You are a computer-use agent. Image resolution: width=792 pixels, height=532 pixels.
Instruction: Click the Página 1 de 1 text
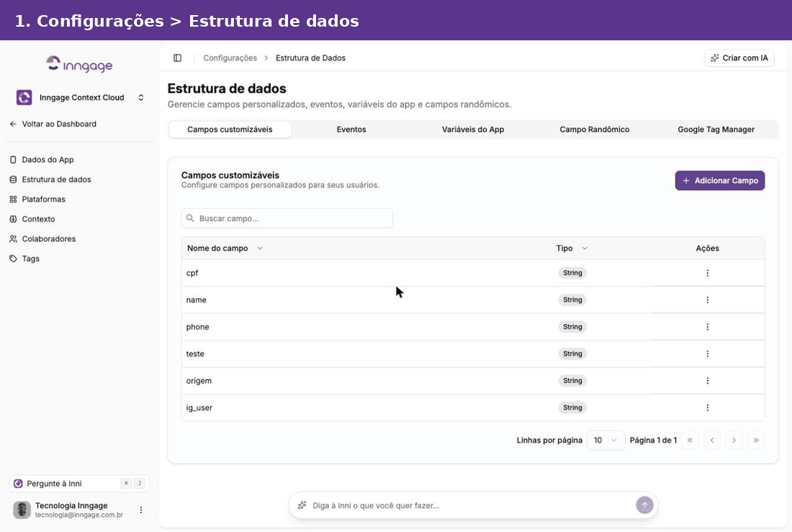[x=653, y=440]
